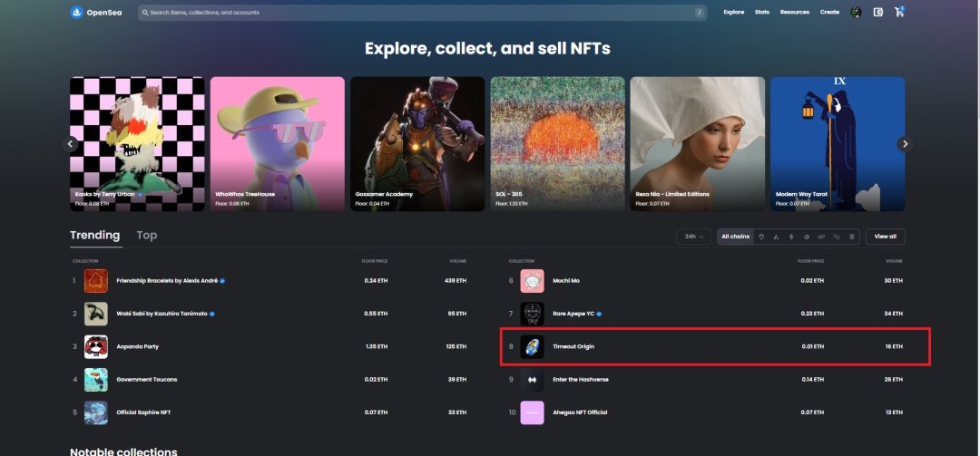
Task: Click Government Toucans collection thumbnail icon
Action: click(x=95, y=379)
